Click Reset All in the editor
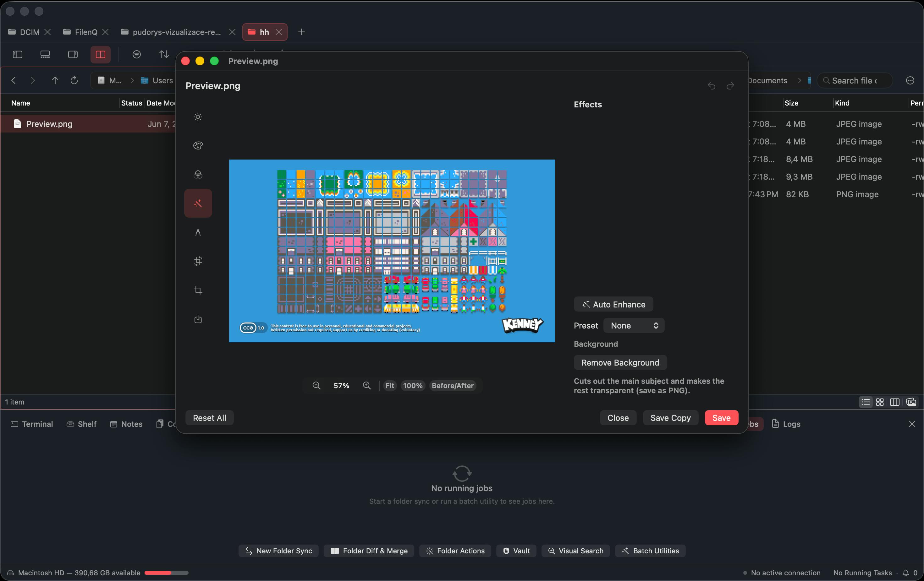924x581 pixels. pyautogui.click(x=209, y=418)
